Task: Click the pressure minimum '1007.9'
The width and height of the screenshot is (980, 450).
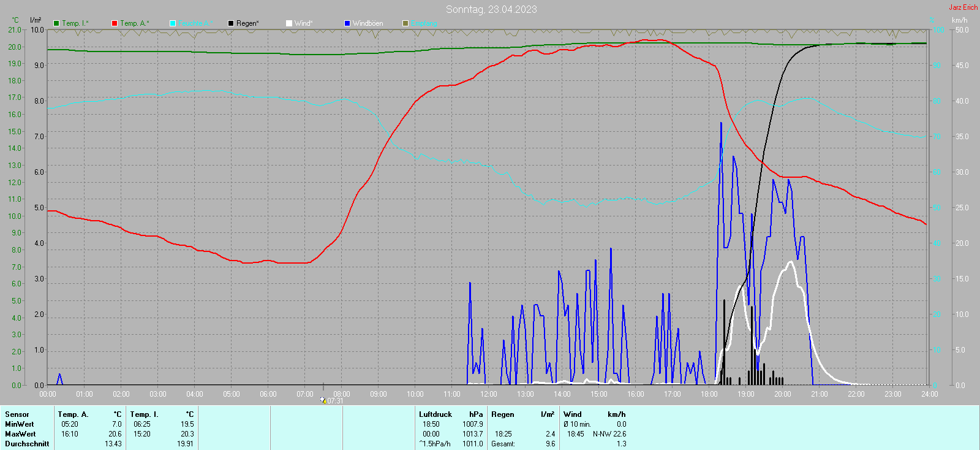Action: point(473,424)
